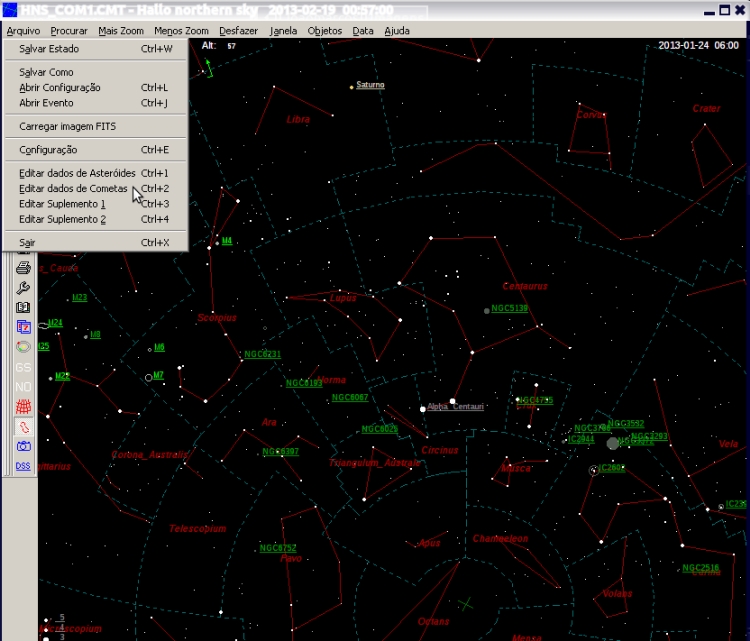This screenshot has width=750, height=641.
Task: Toggle the constellation lines icon
Action: pos(23,426)
